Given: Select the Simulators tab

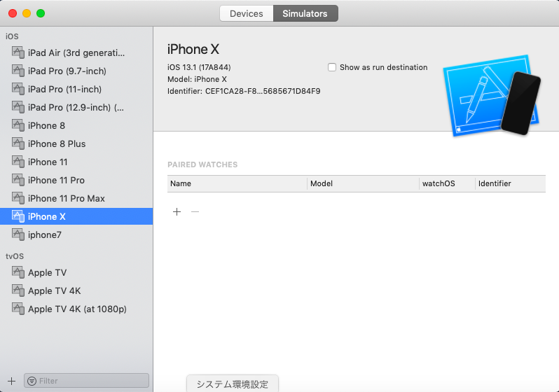Looking at the screenshot, I should (x=305, y=13).
